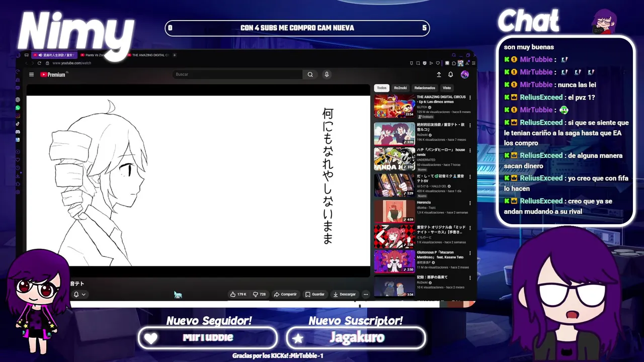The width and height of the screenshot is (644, 362).
Task: Dislike the video showing 728
Action: pos(260,294)
